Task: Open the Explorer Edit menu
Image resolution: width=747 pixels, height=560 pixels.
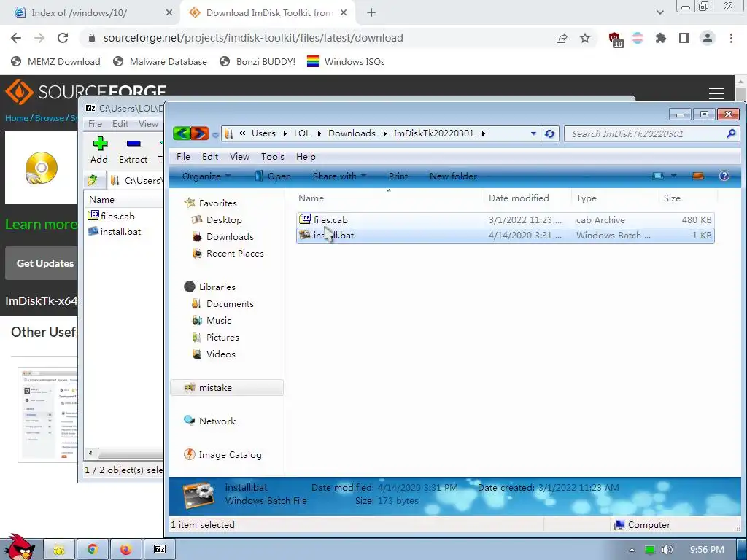Action: tap(210, 157)
